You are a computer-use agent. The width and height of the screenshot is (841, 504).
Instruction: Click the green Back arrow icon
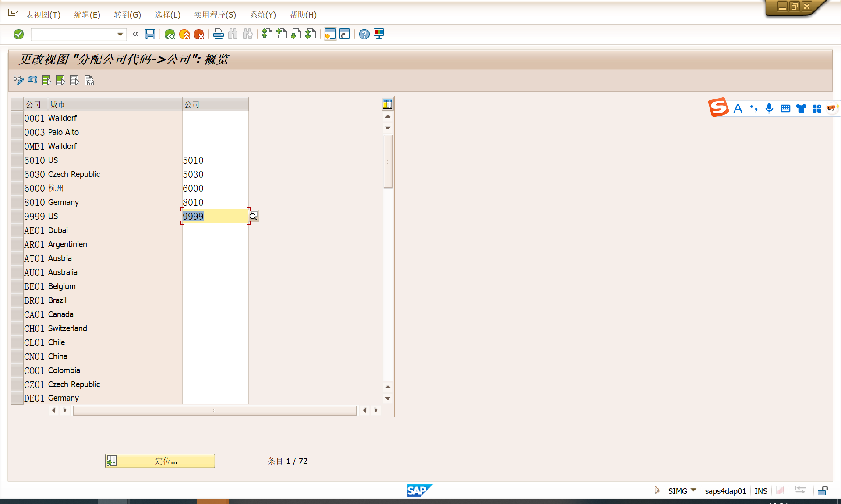point(170,34)
